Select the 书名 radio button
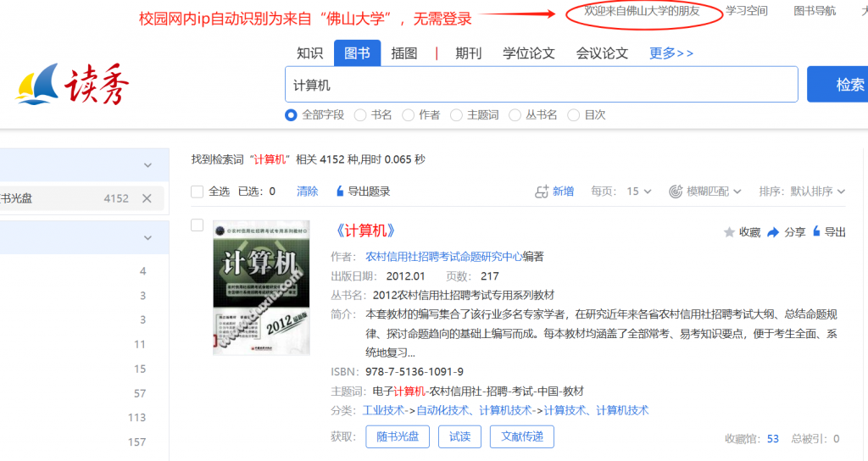 (359, 115)
